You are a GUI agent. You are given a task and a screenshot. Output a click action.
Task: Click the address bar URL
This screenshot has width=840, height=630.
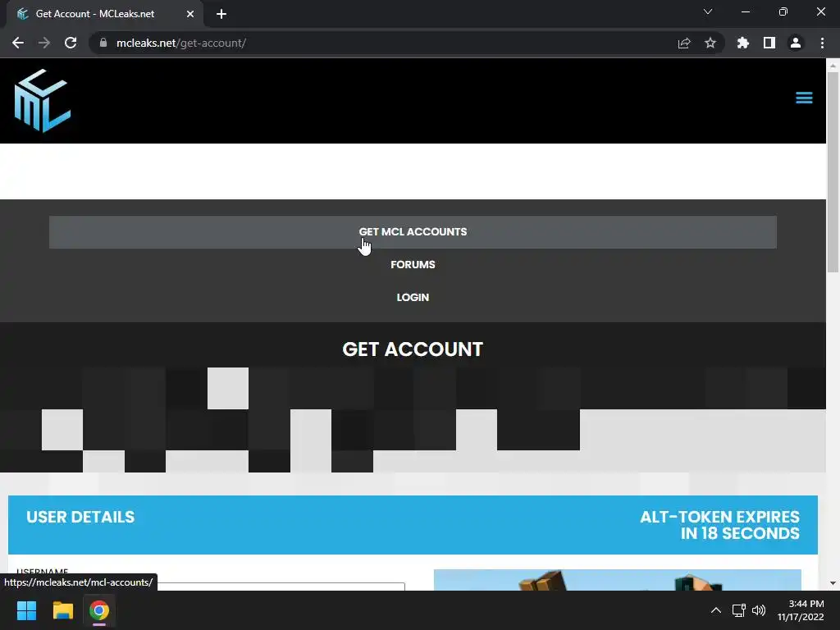coord(181,43)
